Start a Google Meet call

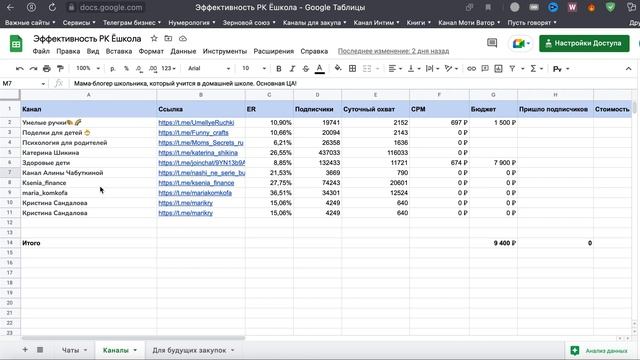pyautogui.click(x=521, y=43)
